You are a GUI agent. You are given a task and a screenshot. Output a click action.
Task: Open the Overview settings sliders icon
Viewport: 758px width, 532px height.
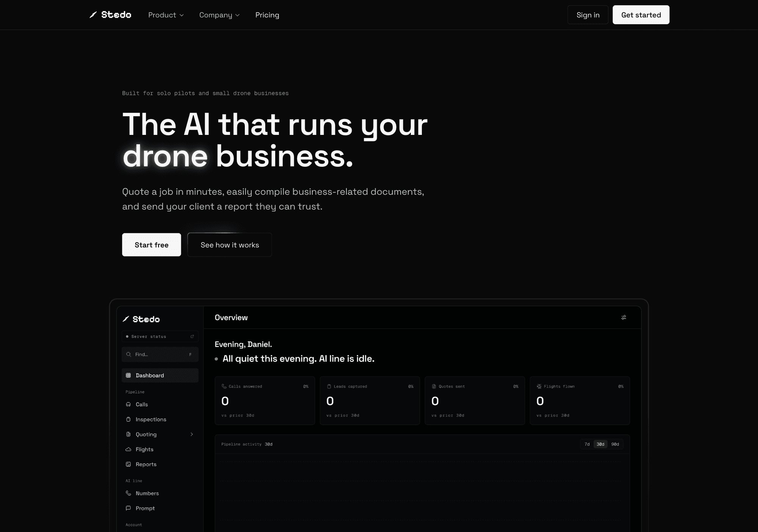pyautogui.click(x=624, y=318)
